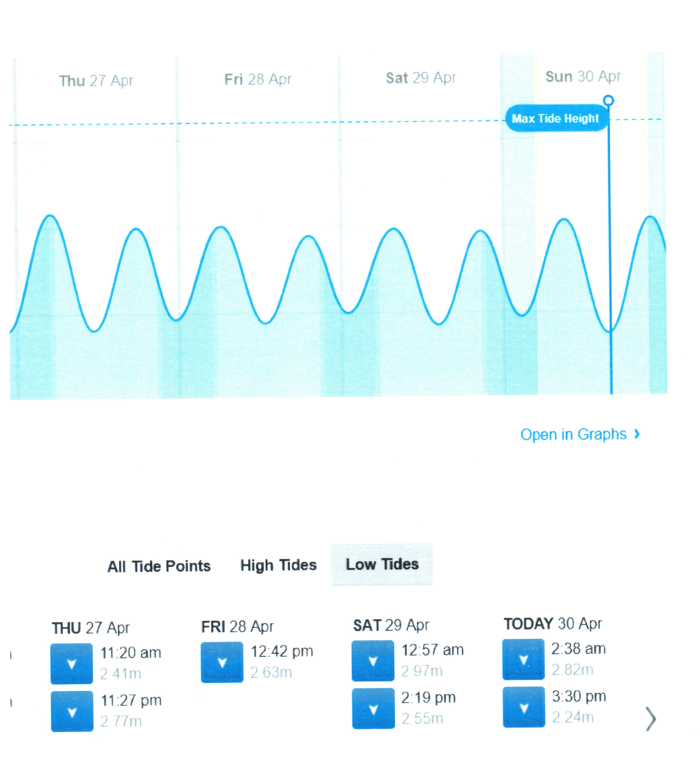Screen dimensions: 700x761
Task: Click low tide icon for Saturday 2:19 pm
Action: click(373, 708)
